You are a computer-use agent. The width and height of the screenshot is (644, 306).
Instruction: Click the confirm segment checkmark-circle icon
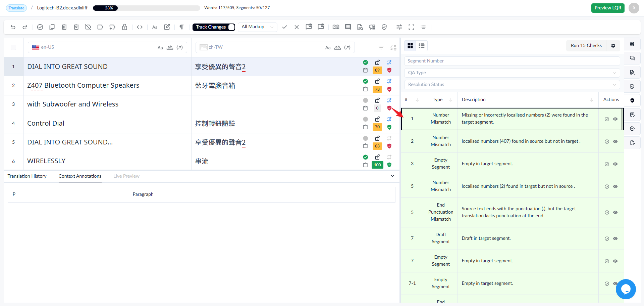[x=40, y=27]
